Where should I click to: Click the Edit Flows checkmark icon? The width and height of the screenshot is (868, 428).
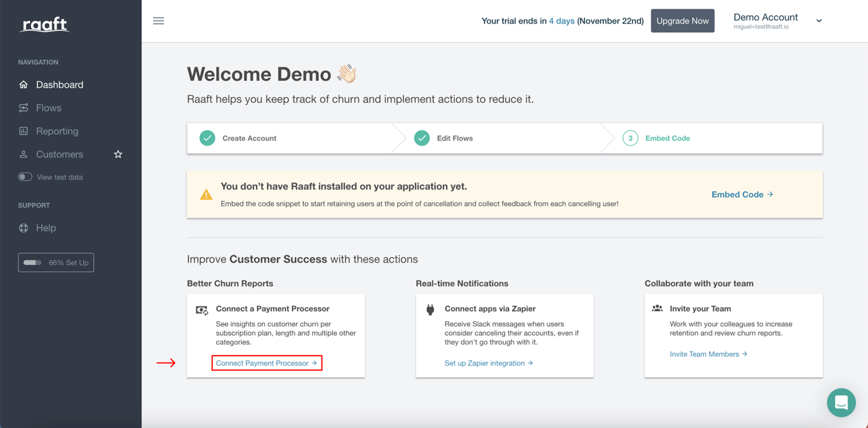(422, 138)
